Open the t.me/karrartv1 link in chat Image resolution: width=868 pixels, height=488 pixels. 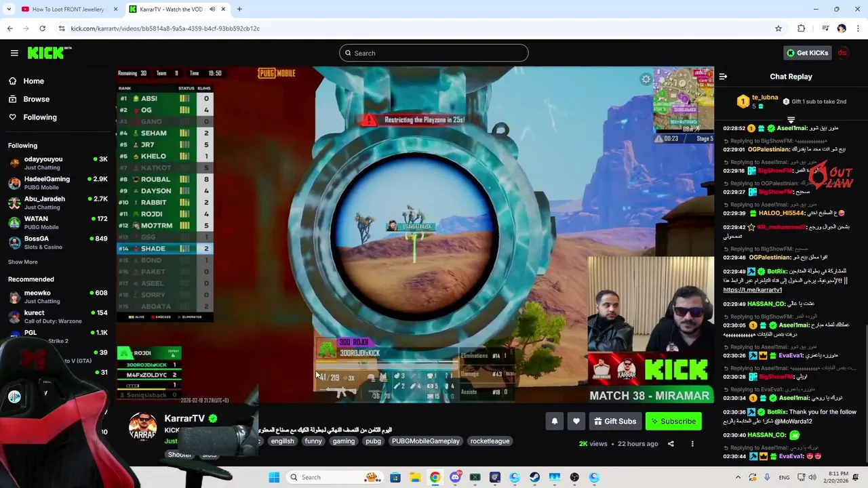click(x=752, y=290)
